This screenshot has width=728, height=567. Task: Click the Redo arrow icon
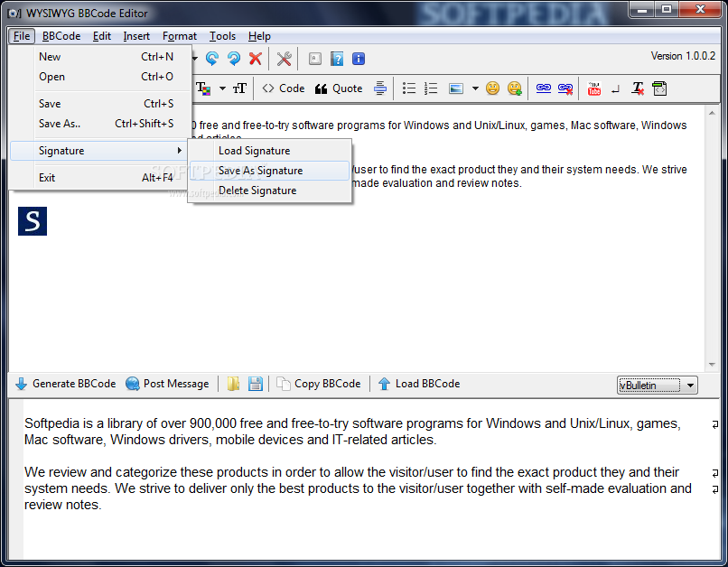(234, 59)
